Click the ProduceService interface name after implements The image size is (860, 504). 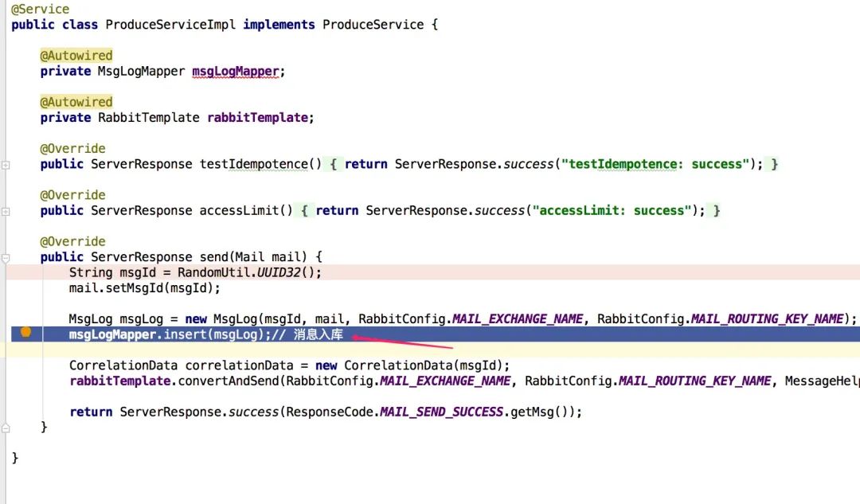373,25
